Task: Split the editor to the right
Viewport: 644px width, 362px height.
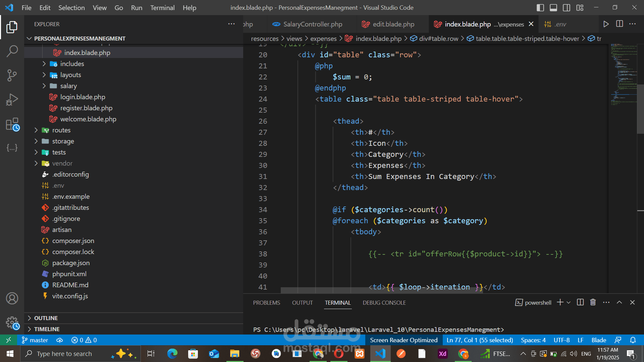Action: (620, 24)
